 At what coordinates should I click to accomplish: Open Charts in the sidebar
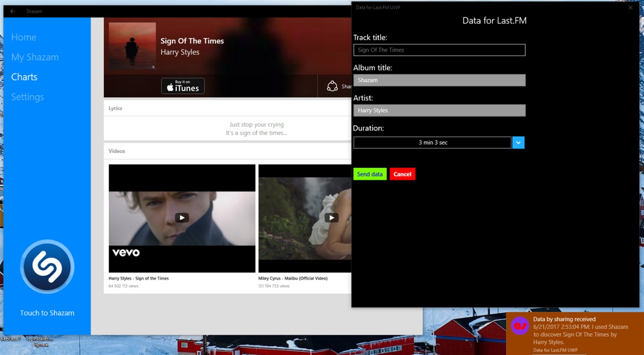[24, 77]
